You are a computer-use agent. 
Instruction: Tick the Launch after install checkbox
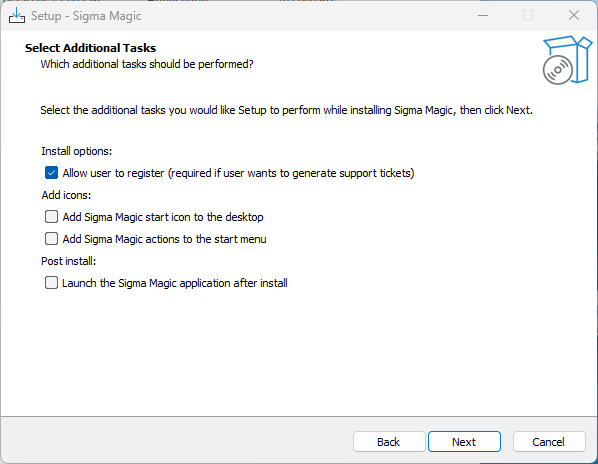pos(51,283)
